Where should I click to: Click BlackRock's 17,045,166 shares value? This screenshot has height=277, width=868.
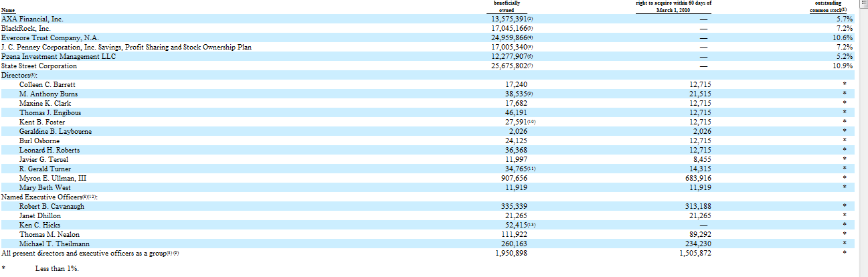(513, 29)
